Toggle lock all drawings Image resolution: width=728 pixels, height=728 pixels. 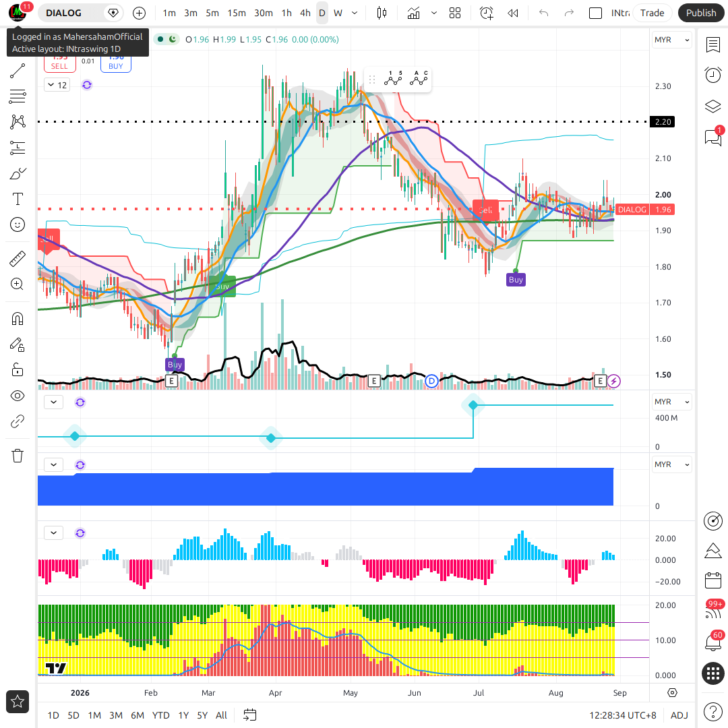[x=18, y=370]
